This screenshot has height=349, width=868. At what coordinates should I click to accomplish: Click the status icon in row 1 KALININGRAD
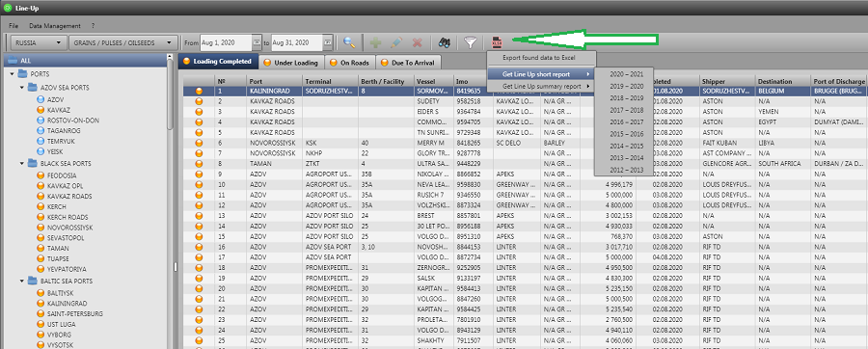coord(199,91)
